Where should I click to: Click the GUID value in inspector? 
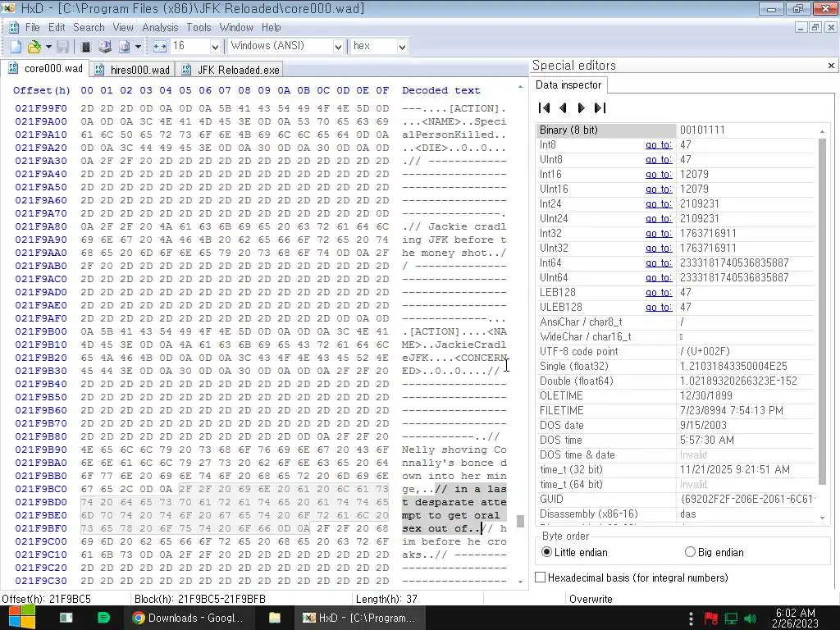pyautogui.click(x=747, y=499)
